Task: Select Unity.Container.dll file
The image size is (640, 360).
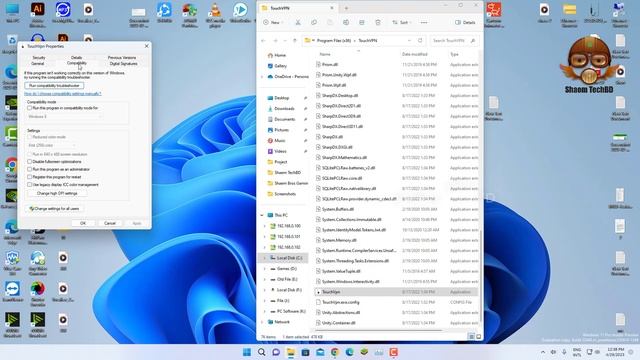Action: [339, 323]
